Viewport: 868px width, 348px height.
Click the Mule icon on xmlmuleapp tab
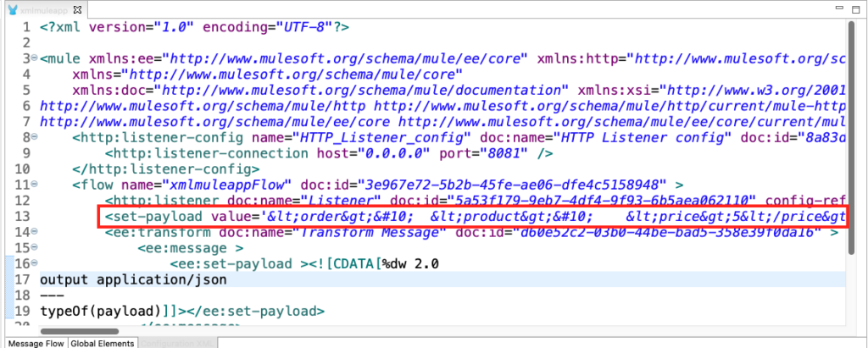pos(10,8)
